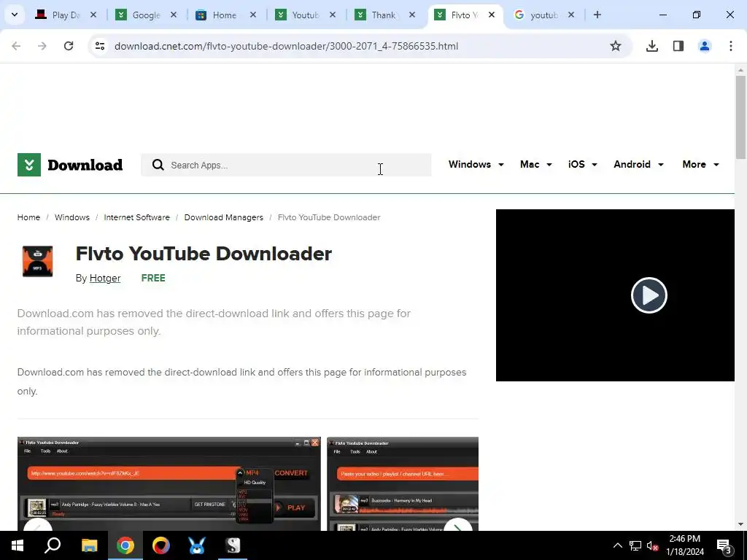Click the Download wordmark link
Screen dimensions: 747x560
point(85,165)
